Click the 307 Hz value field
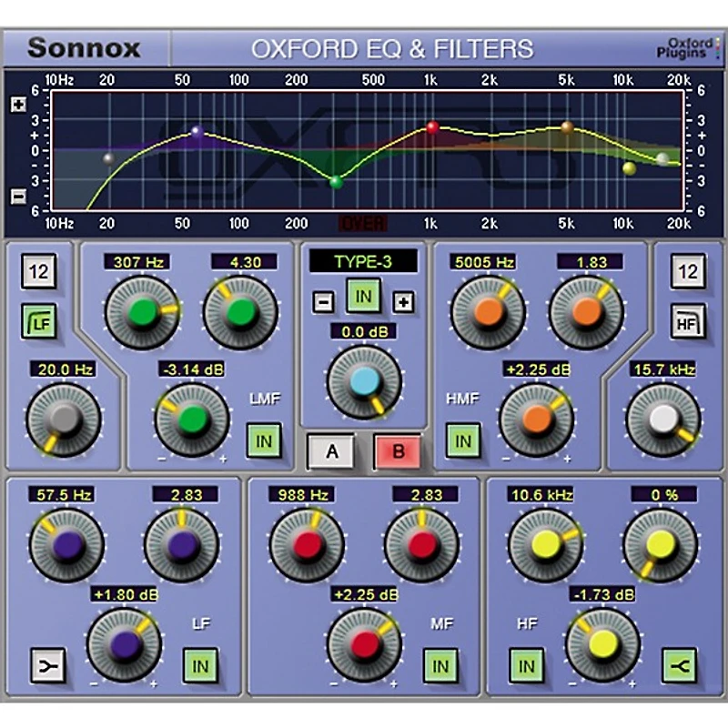Viewport: 728px width, 728px height. click(x=137, y=262)
